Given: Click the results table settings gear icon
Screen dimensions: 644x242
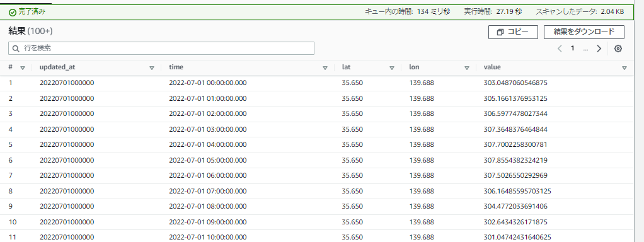Looking at the screenshot, I should 618,49.
